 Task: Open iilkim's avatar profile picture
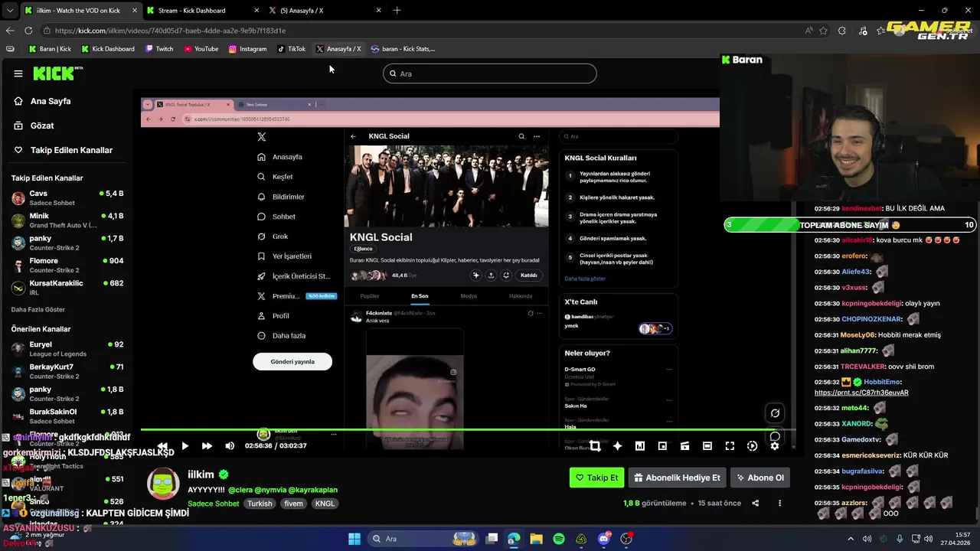[162, 484]
